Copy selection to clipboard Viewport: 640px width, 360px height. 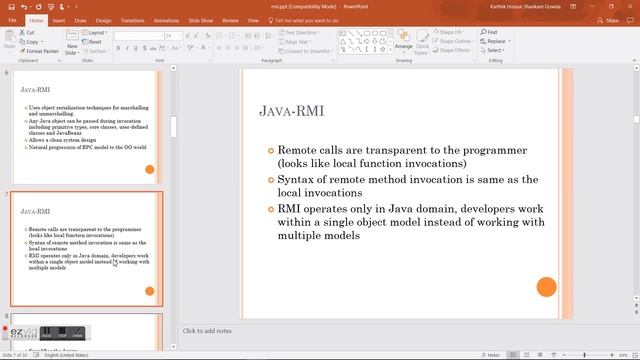[29, 42]
